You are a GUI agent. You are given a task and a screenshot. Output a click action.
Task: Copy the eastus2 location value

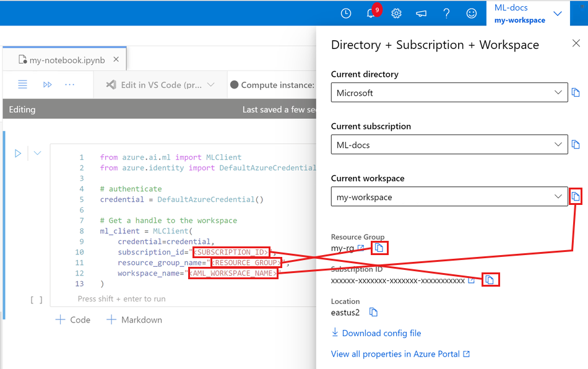click(373, 312)
